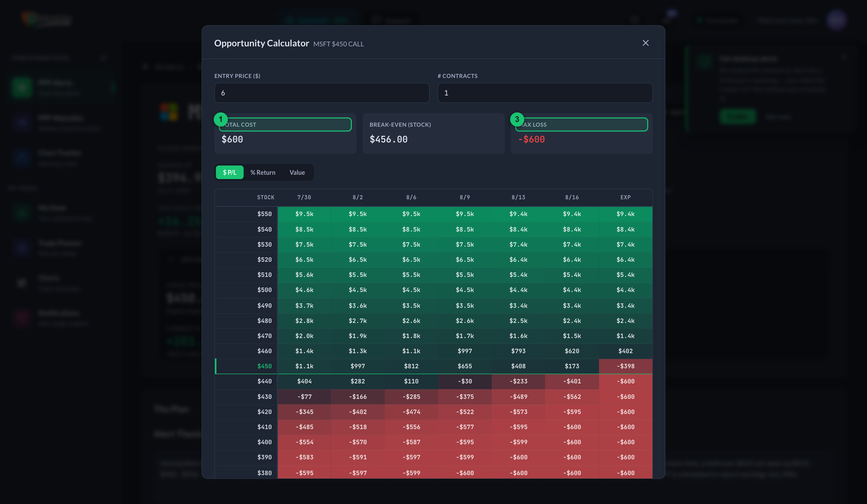Click the $2.0k cell in the $470 row
This screenshot has height=504, width=867.
[x=304, y=336]
